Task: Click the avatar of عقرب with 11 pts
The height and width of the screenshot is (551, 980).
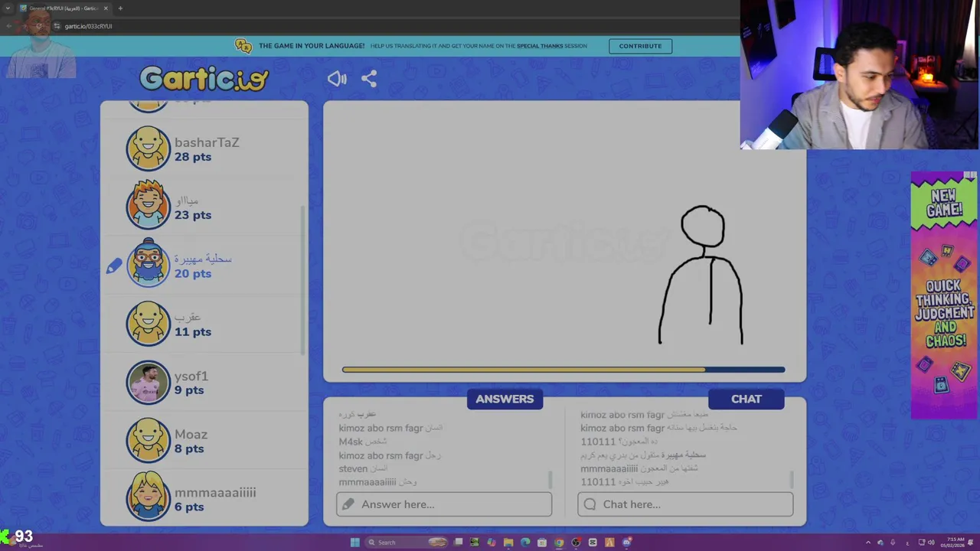Action: pyautogui.click(x=148, y=323)
